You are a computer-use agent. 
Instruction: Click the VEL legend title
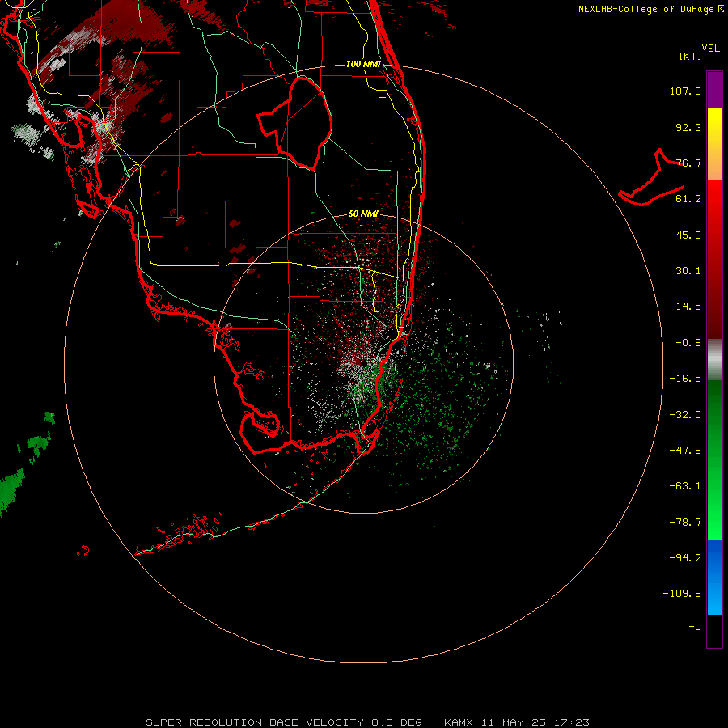click(x=710, y=49)
